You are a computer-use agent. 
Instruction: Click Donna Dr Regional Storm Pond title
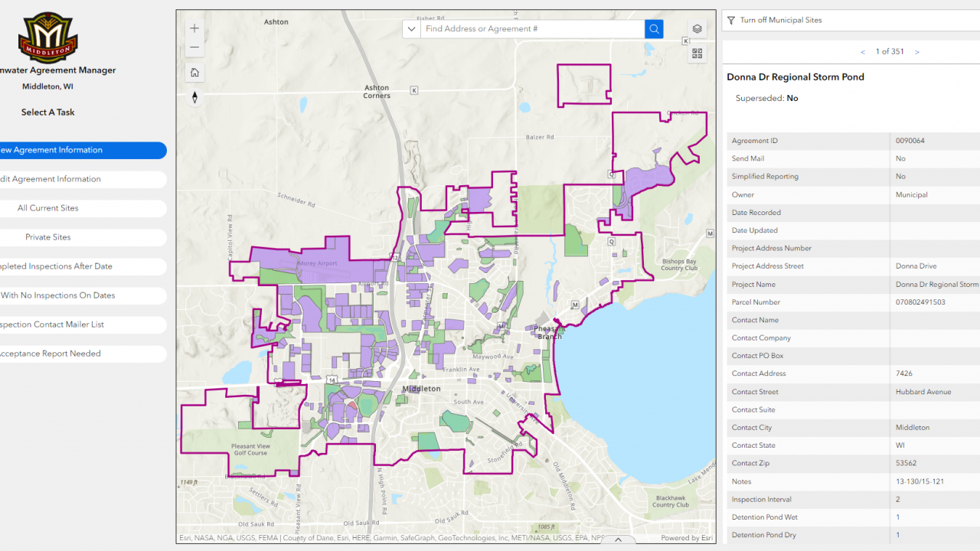coord(795,77)
